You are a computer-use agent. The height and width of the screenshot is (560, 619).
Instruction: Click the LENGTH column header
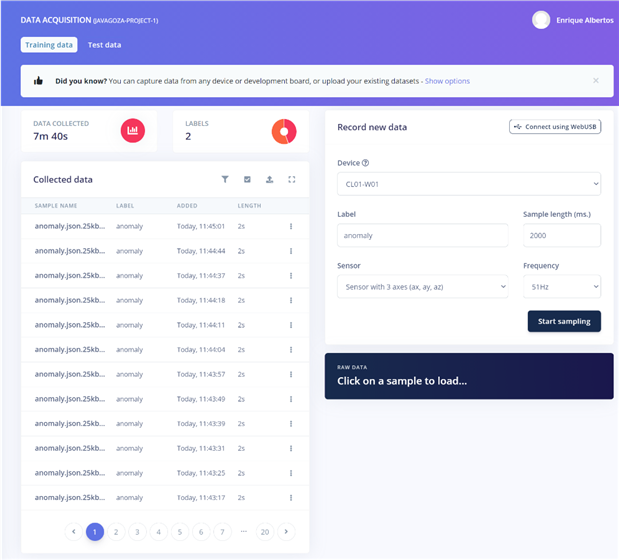(249, 206)
